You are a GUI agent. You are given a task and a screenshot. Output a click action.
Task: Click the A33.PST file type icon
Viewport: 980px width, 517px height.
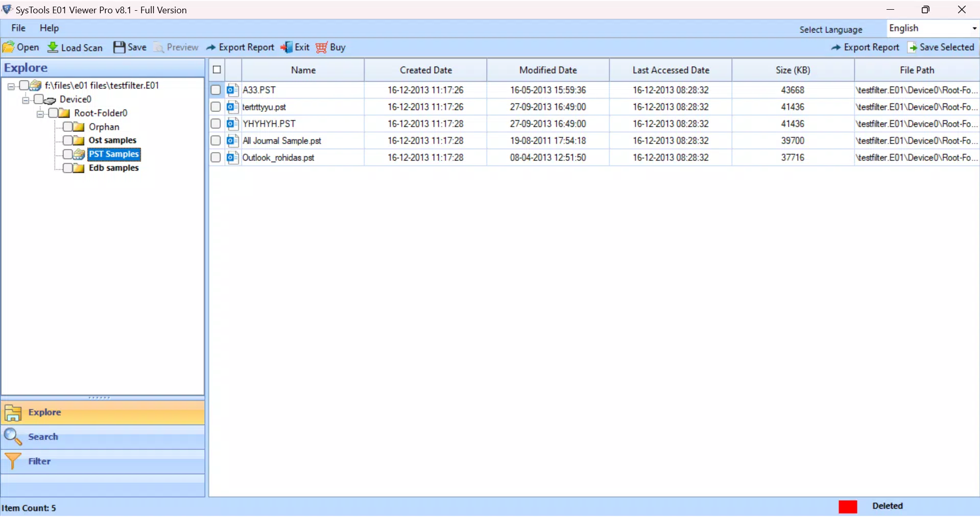click(233, 90)
